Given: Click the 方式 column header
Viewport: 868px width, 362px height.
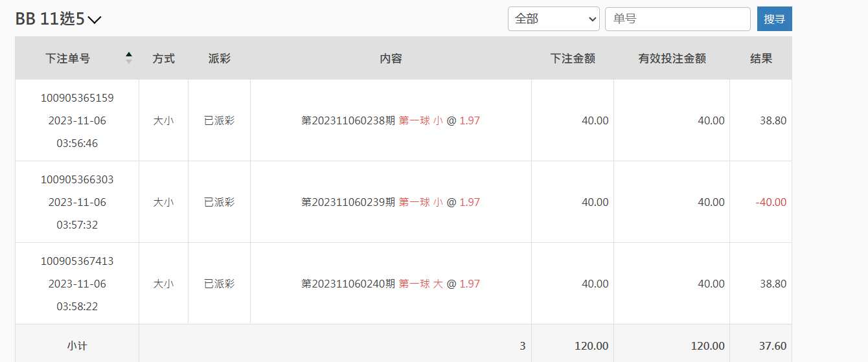Looking at the screenshot, I should pyautogui.click(x=163, y=58).
